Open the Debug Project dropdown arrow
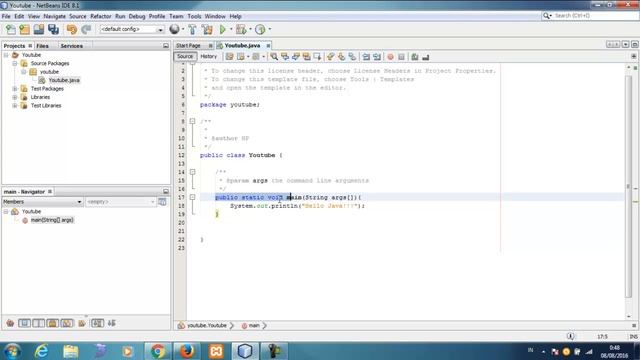 coord(250,29)
